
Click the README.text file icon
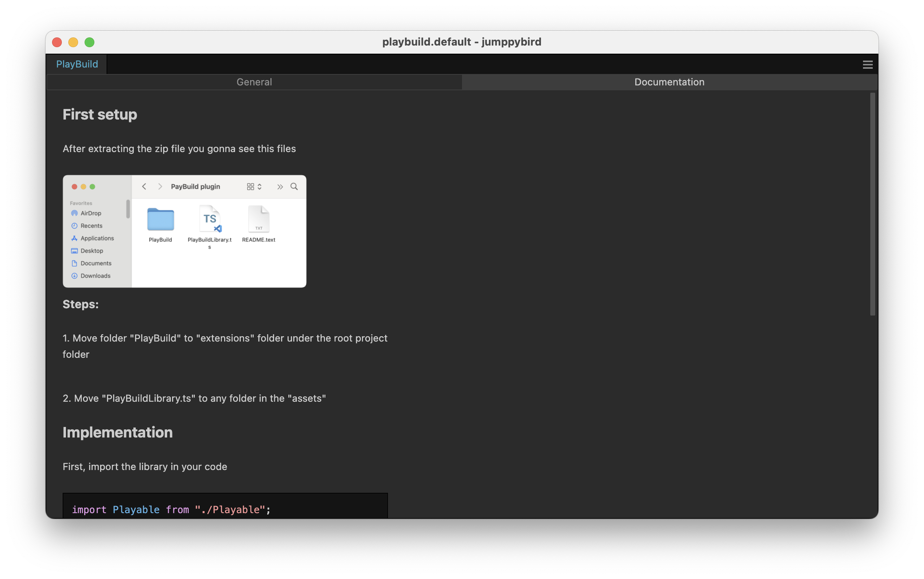(259, 220)
